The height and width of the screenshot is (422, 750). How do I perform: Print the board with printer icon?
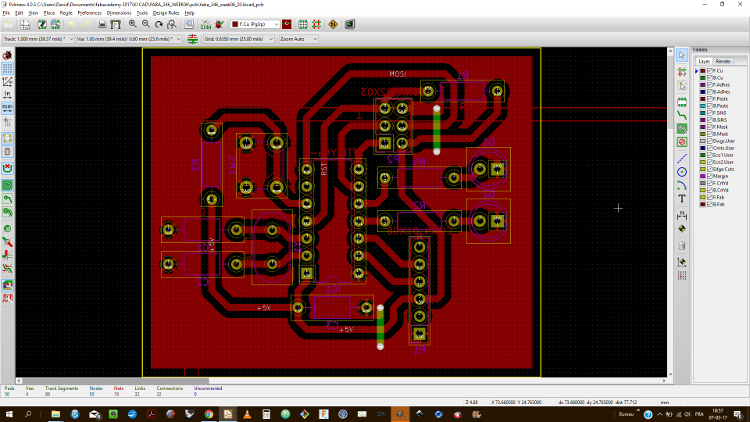tap(102, 24)
